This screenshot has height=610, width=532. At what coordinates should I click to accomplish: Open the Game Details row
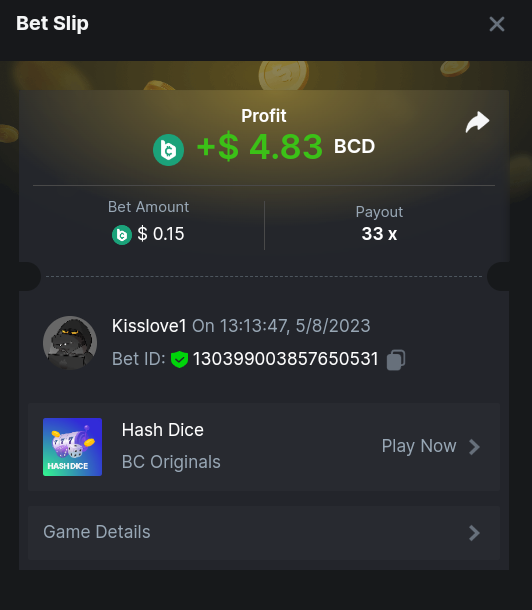tap(264, 533)
